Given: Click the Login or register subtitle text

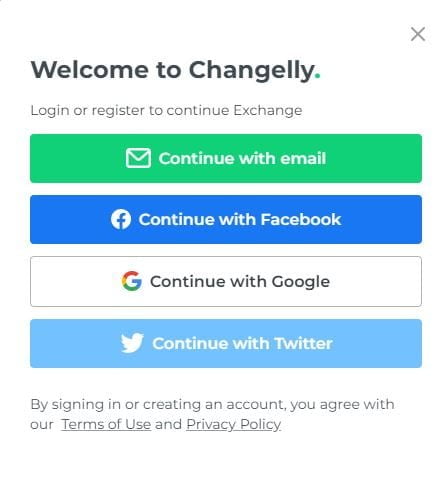Looking at the screenshot, I should point(166,110).
